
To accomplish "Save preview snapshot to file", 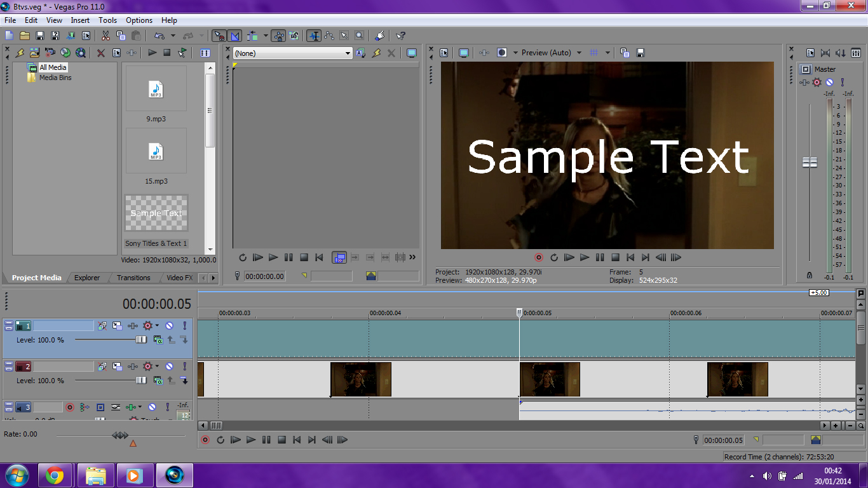I will (641, 53).
